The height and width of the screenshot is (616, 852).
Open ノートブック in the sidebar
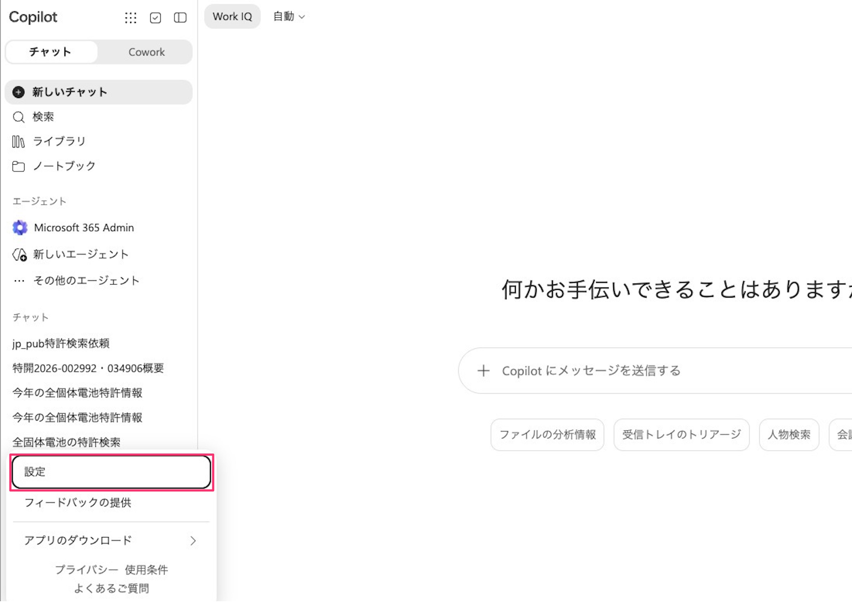pos(98,166)
